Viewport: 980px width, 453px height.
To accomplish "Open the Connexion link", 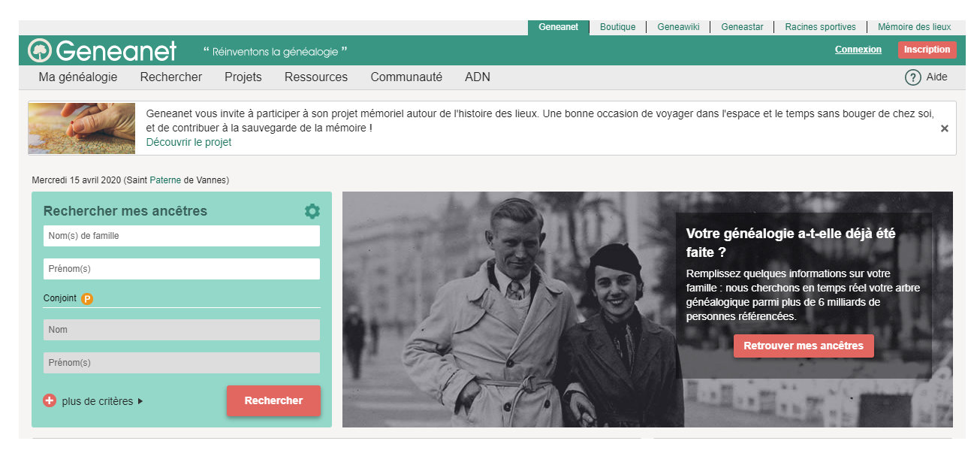I will [x=858, y=50].
